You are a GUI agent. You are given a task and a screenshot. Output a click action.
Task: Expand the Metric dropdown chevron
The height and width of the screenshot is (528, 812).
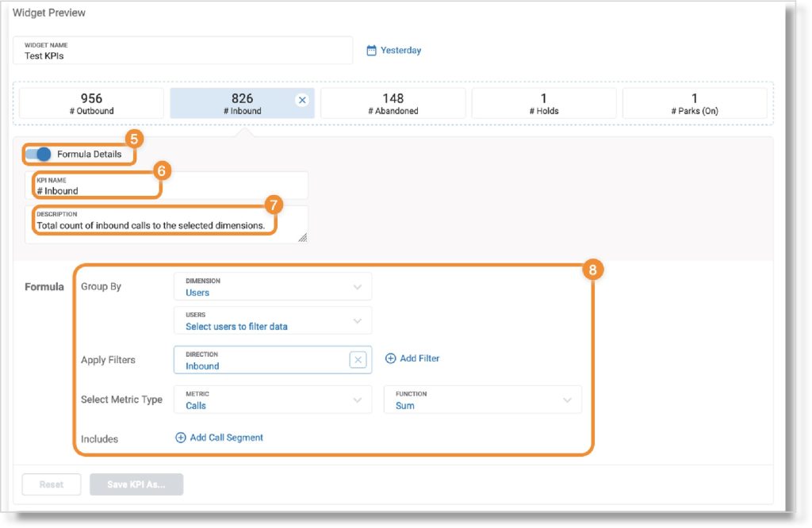pos(358,400)
